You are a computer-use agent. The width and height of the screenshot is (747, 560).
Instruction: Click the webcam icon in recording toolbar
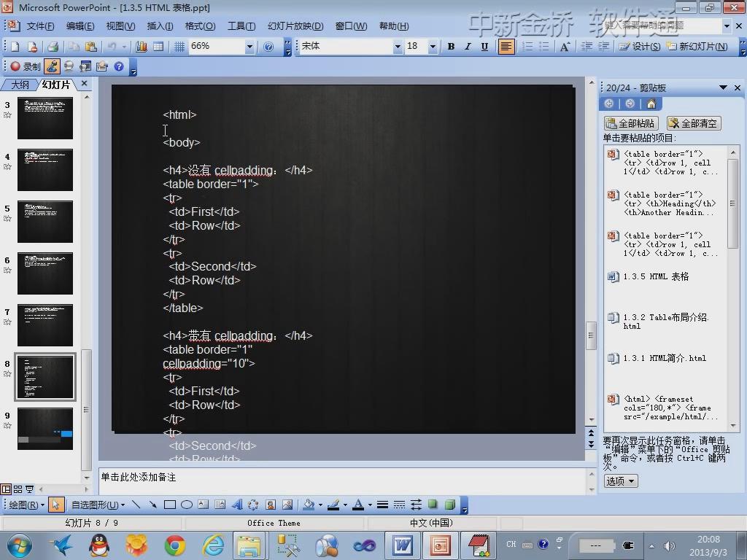[69, 66]
